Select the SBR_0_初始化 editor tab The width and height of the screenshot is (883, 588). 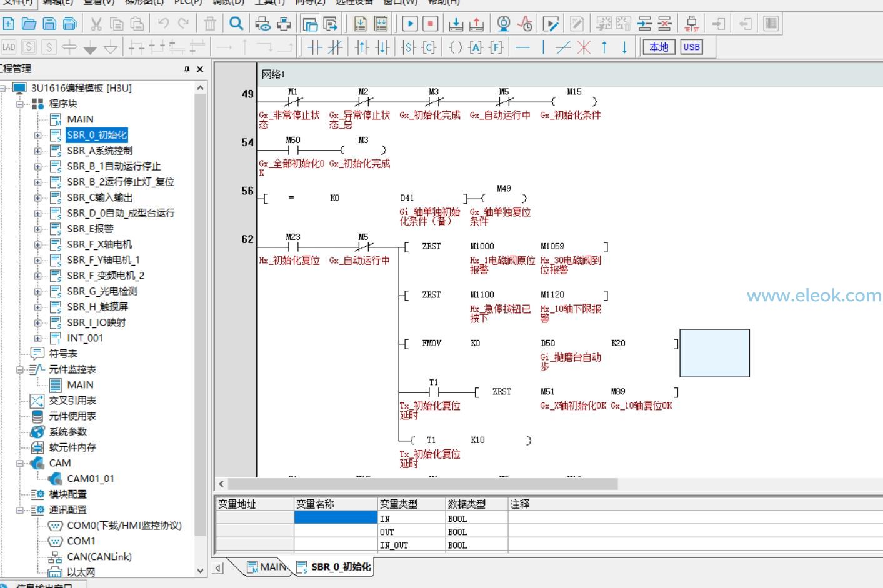coord(334,567)
